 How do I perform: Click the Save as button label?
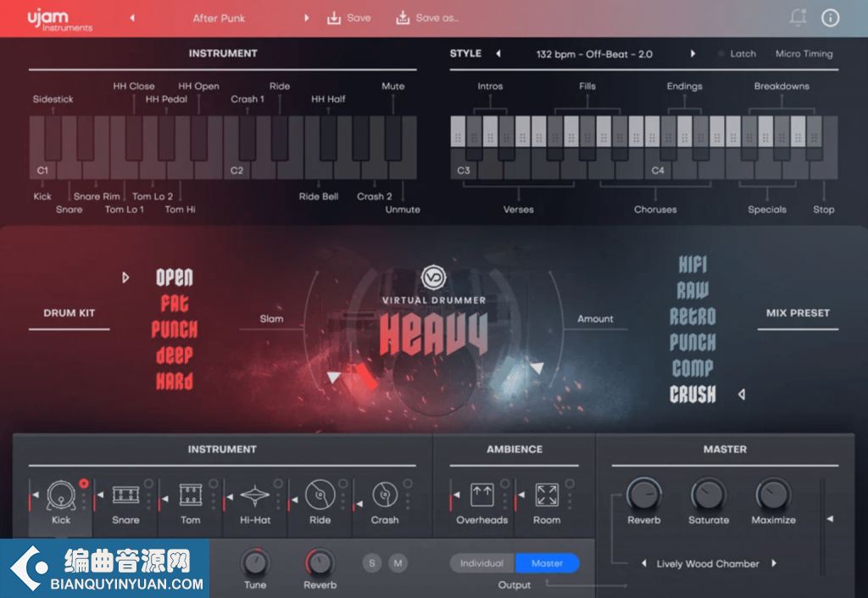pyautogui.click(x=437, y=19)
